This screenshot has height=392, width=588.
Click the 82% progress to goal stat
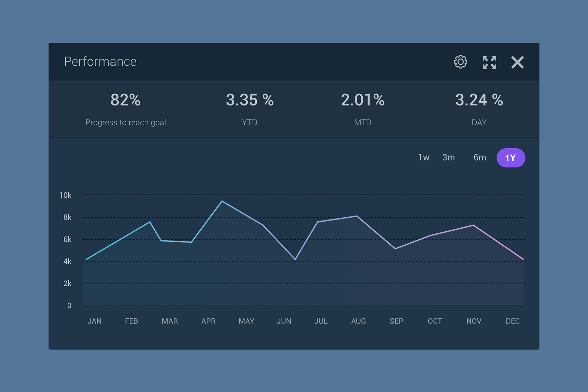(x=125, y=100)
